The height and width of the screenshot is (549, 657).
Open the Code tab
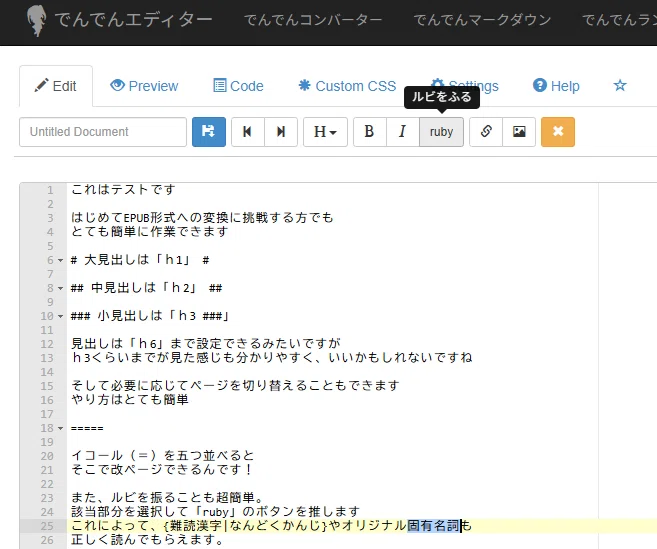[238, 86]
